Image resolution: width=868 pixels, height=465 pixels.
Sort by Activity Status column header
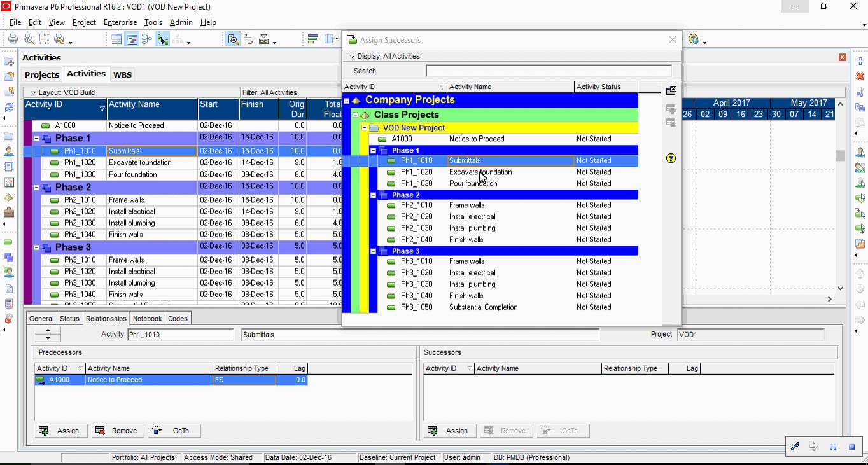click(605, 87)
